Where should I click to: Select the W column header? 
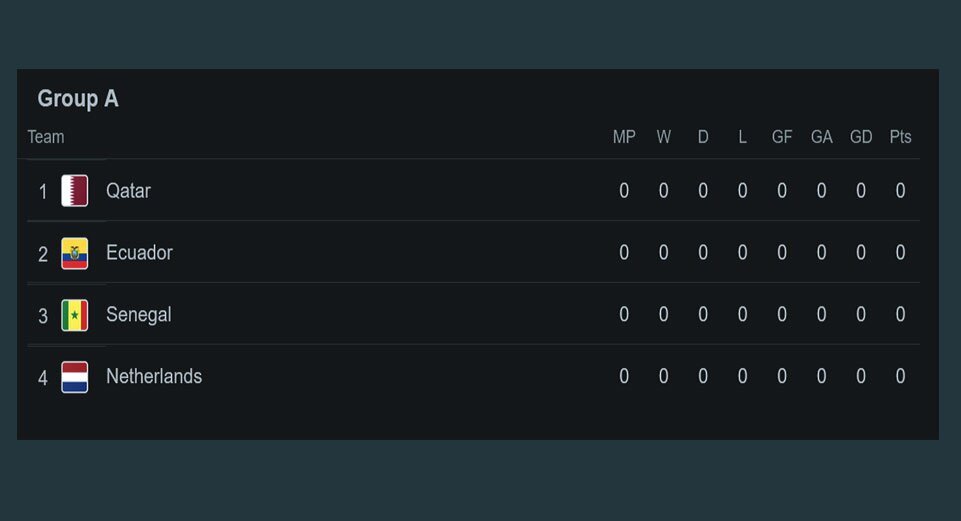coord(664,137)
